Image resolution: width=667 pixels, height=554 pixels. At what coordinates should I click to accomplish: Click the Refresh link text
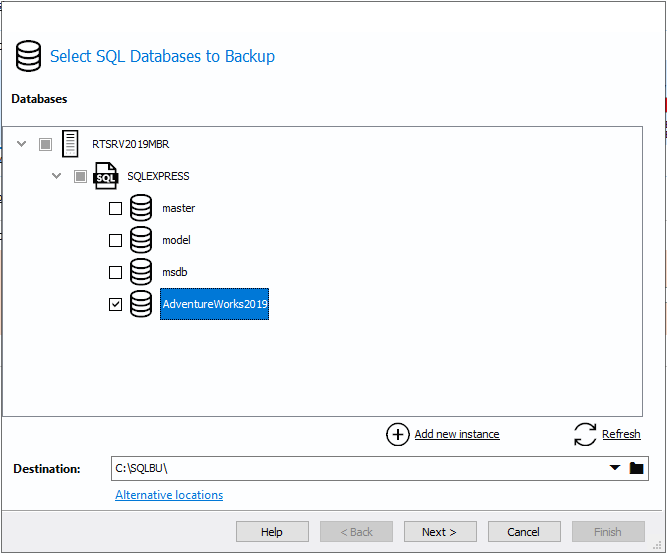click(621, 434)
